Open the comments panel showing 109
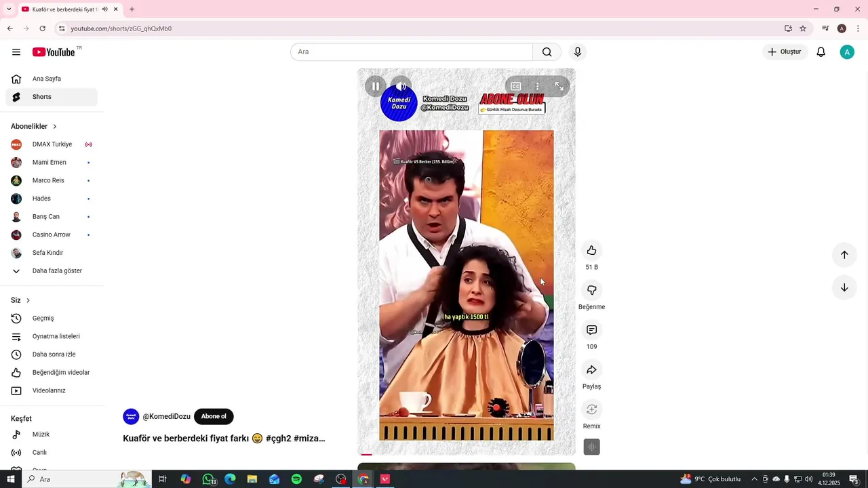The height and width of the screenshot is (488, 868). [591, 330]
